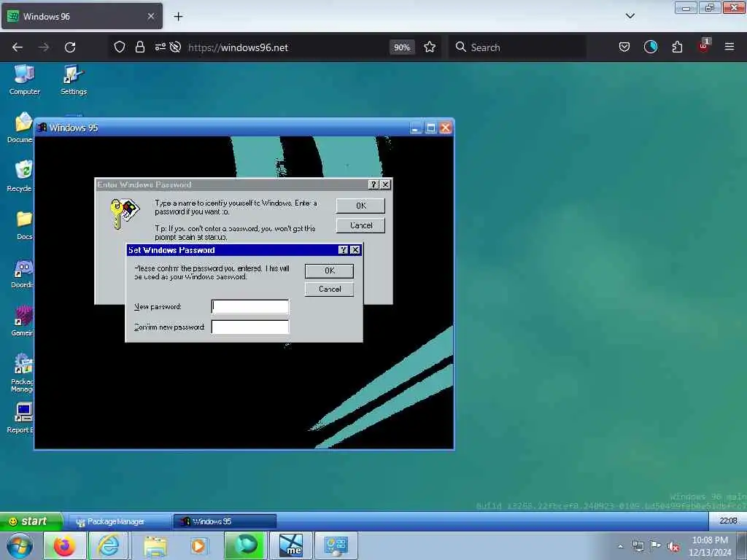
Task: Click help button in Enter Windows Password titlebar
Action: click(373, 184)
